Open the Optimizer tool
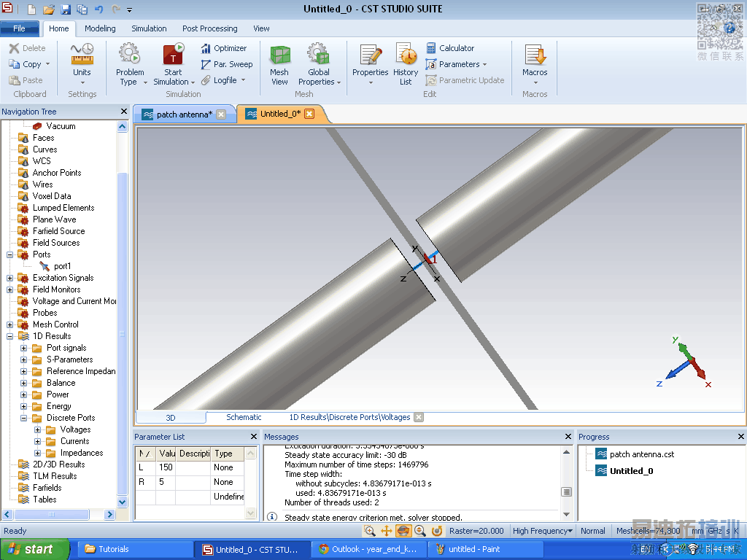Screen dimensions: 747x560 (223, 48)
